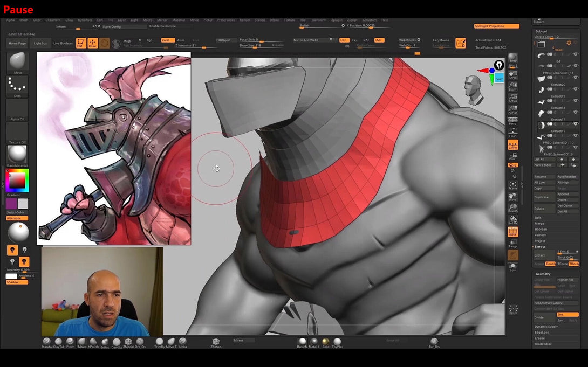Select the Fur_Bru brush at the bottom
This screenshot has height=367, width=588.
point(434,342)
